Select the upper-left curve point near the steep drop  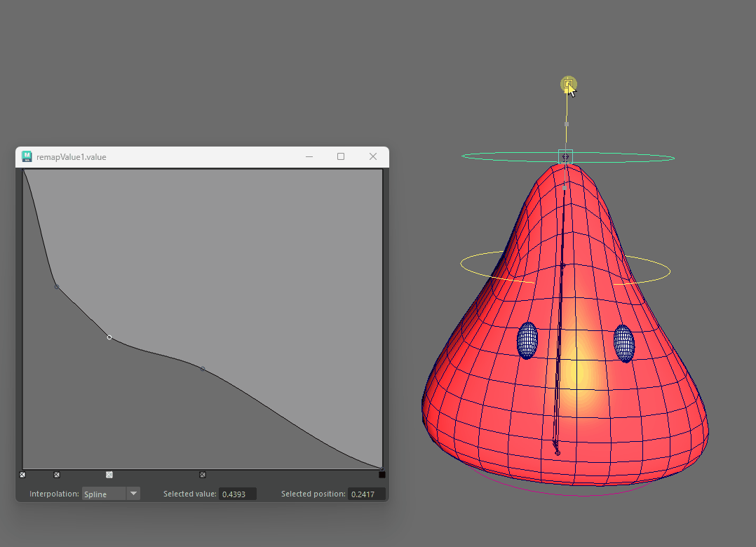(57, 287)
